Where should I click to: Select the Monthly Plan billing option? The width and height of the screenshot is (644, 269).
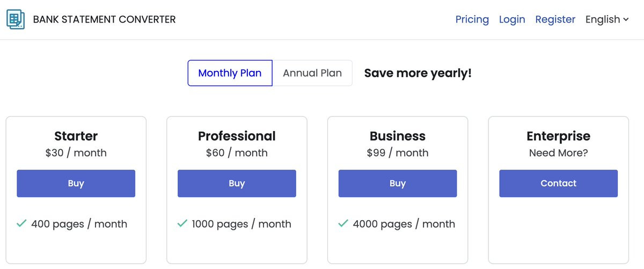tap(230, 73)
